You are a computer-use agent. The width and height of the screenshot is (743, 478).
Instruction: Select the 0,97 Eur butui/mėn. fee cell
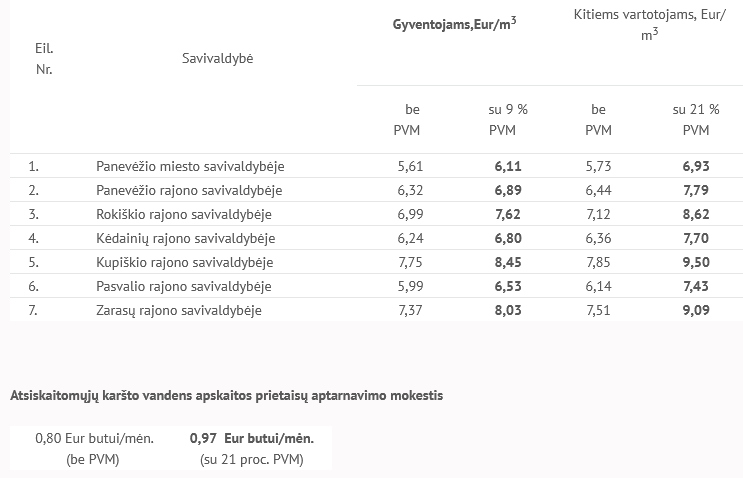tap(251, 449)
